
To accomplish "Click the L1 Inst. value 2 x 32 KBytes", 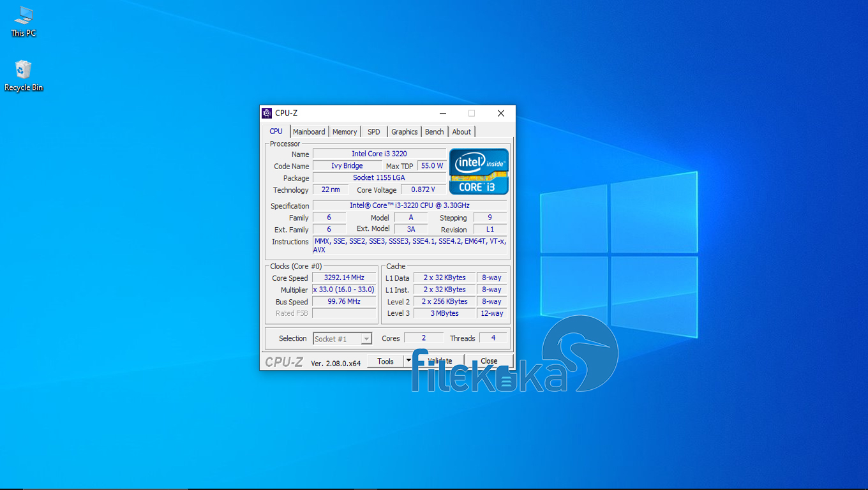I will [x=444, y=290].
